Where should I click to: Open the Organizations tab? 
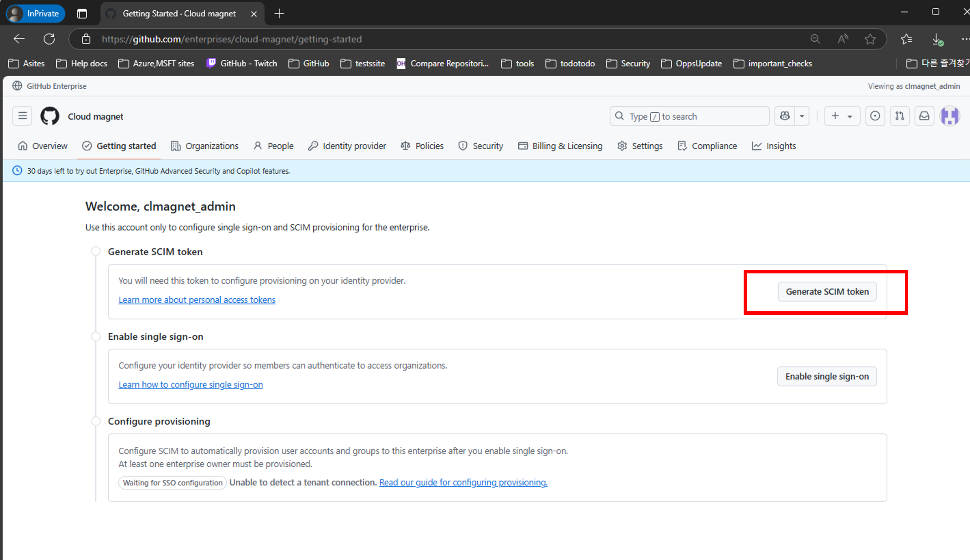point(205,146)
